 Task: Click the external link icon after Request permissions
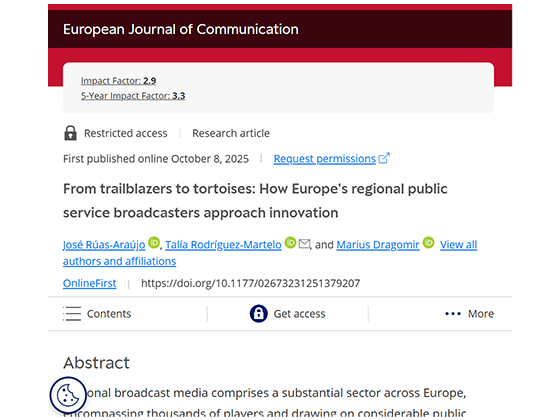coord(384,158)
